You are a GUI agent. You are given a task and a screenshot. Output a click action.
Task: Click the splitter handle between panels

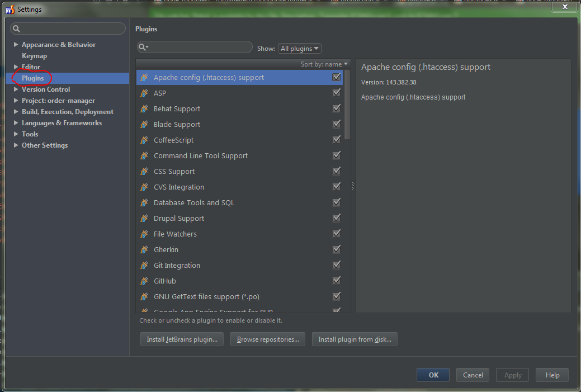[353, 186]
